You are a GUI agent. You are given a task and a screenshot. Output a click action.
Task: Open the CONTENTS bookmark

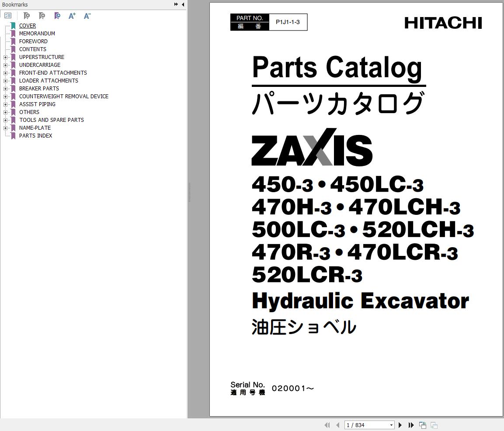[x=32, y=49]
